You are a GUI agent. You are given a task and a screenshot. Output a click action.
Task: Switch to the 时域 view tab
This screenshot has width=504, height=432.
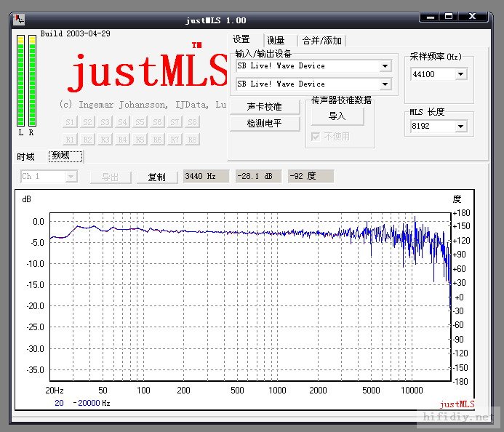click(x=26, y=156)
